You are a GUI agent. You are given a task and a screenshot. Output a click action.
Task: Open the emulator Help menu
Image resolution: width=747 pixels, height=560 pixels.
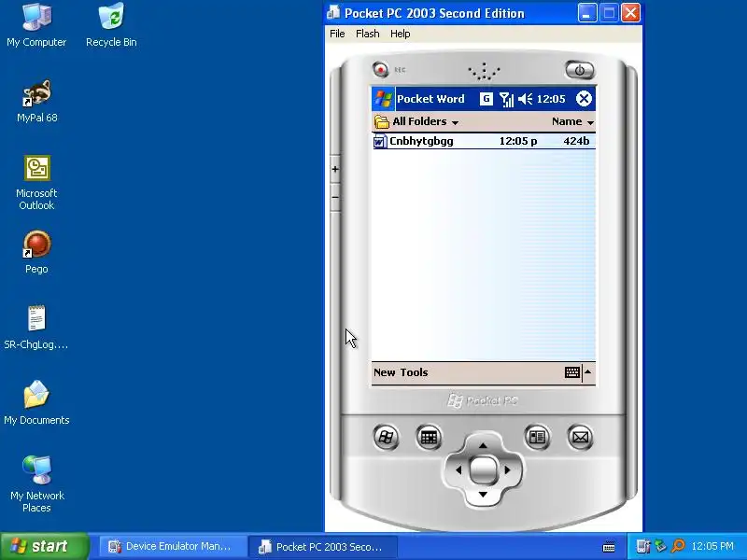coord(401,34)
